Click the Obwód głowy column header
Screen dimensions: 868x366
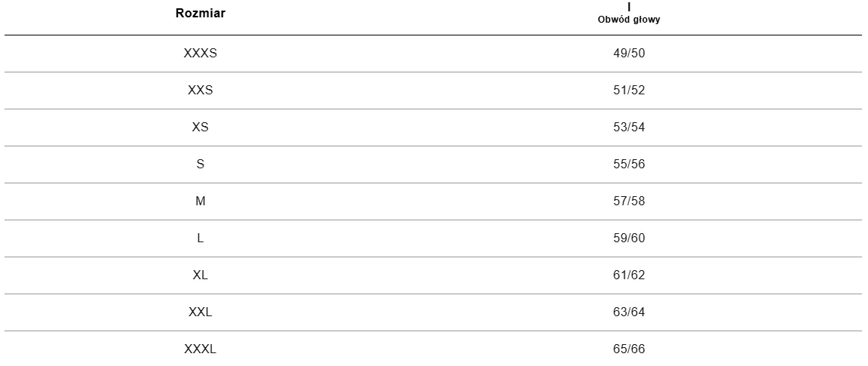629,20
